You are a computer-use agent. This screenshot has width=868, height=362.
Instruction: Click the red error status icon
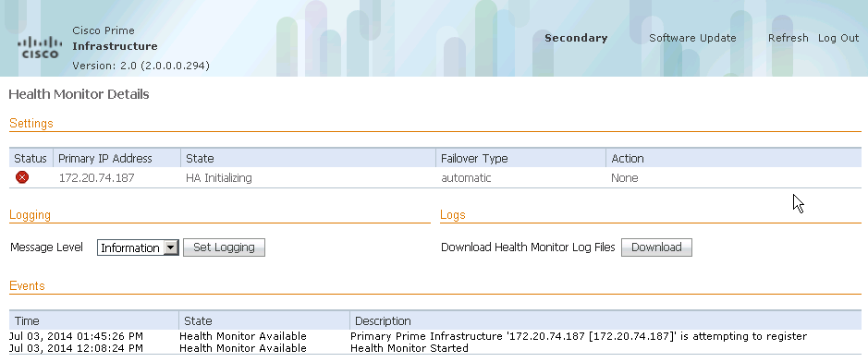pyautogui.click(x=22, y=177)
